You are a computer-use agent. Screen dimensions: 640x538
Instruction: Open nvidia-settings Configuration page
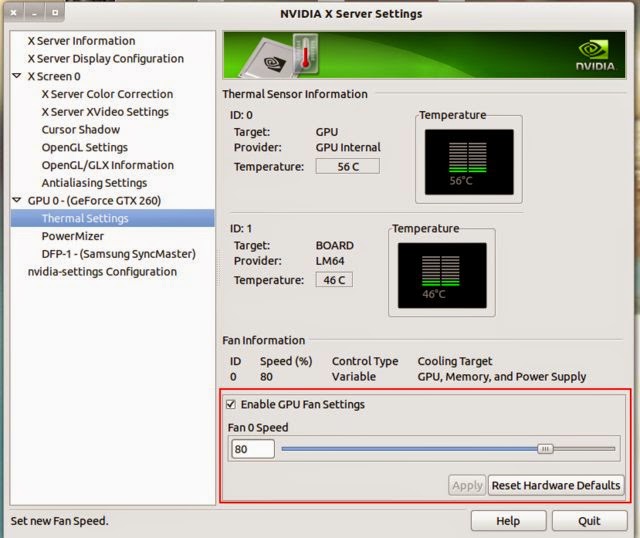click(x=102, y=272)
